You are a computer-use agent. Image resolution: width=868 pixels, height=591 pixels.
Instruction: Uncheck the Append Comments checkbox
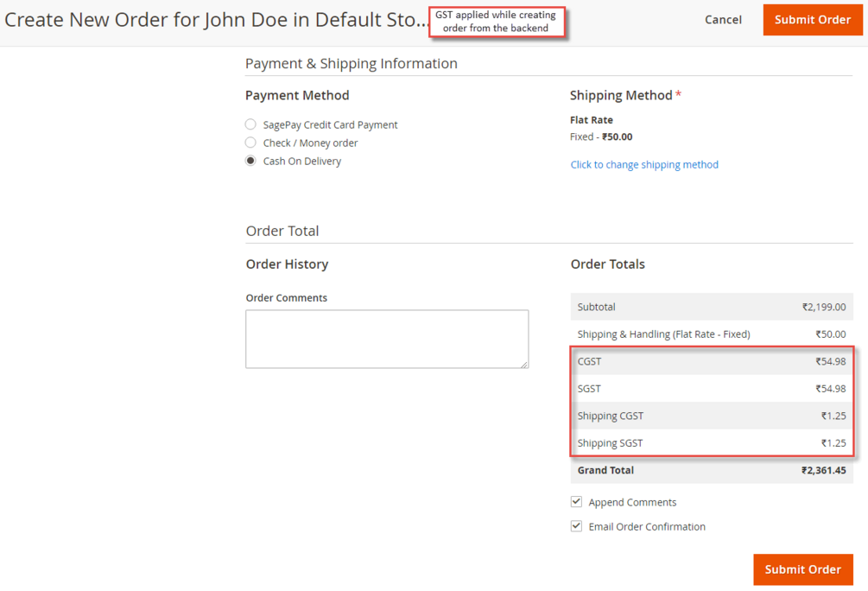tap(576, 502)
